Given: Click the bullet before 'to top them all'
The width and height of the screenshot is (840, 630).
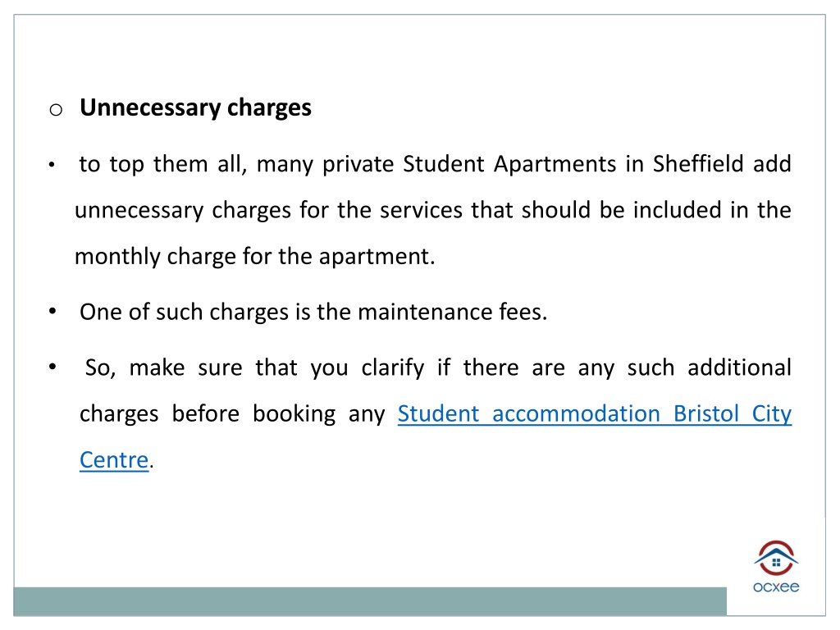Looking at the screenshot, I should (x=52, y=164).
